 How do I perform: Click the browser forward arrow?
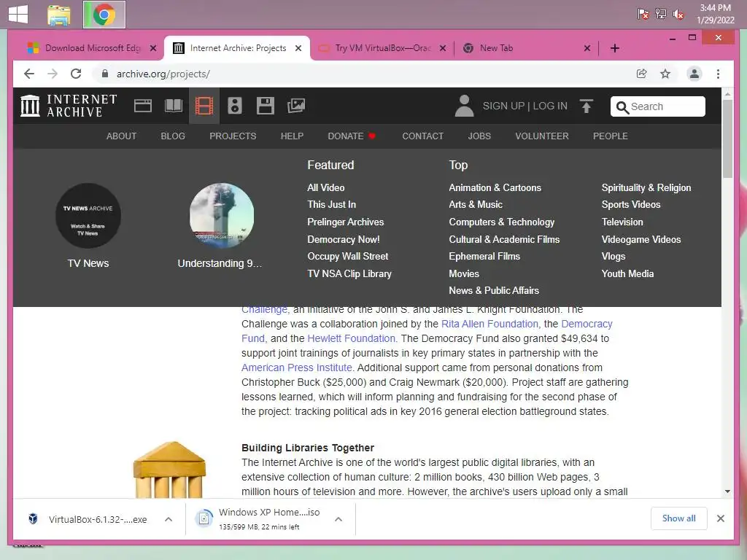coord(53,74)
